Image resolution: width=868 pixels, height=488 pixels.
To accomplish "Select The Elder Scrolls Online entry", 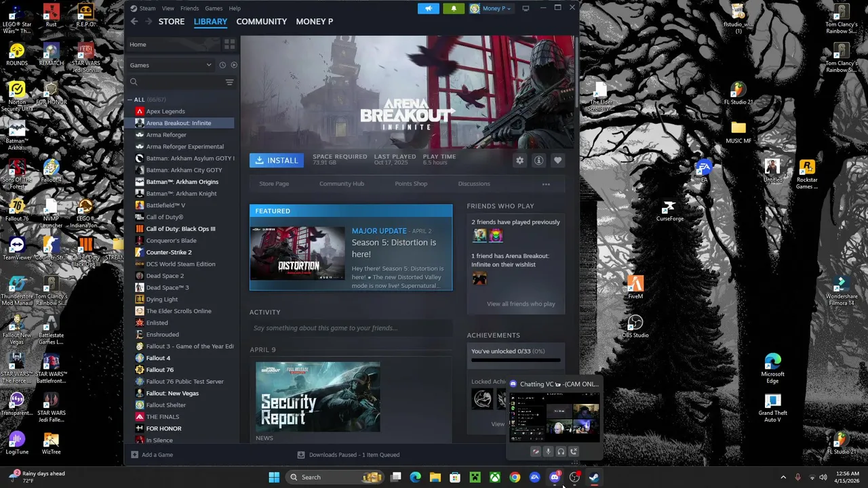I will pos(180,311).
